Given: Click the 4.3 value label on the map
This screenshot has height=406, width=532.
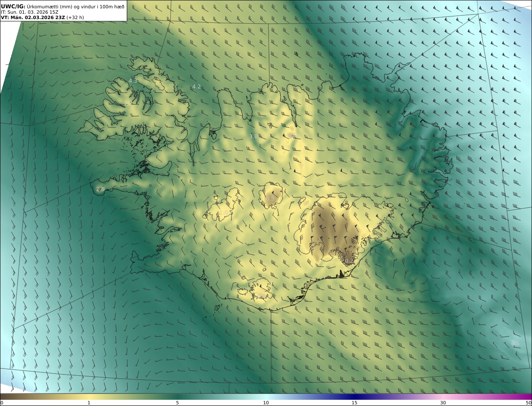Looking at the screenshot, I should click(133, 81).
